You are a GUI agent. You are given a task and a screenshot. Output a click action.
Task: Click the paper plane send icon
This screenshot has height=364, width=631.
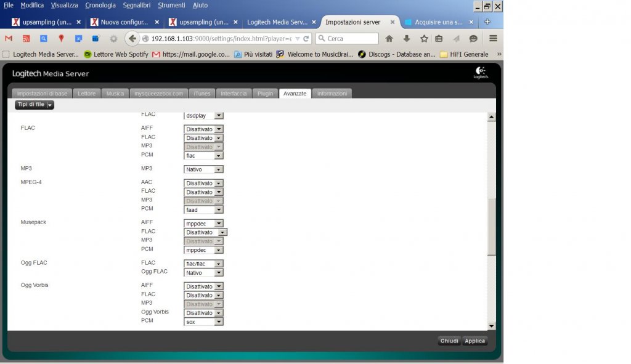tap(456, 39)
